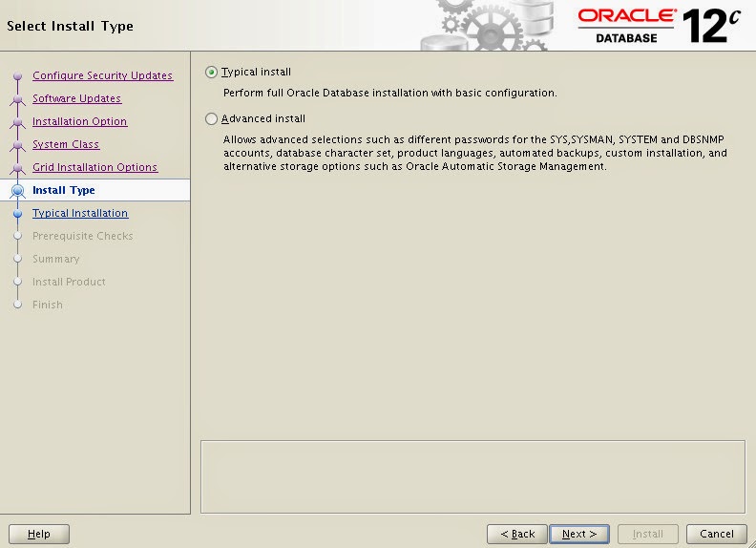This screenshot has height=548, width=756.
Task: Proceed with the Next button
Action: 579,534
